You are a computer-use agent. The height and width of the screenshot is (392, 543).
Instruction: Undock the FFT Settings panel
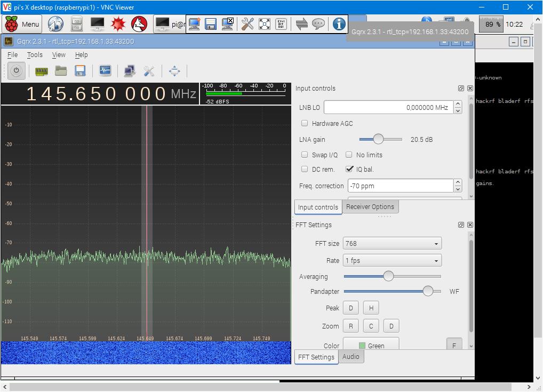click(x=461, y=225)
